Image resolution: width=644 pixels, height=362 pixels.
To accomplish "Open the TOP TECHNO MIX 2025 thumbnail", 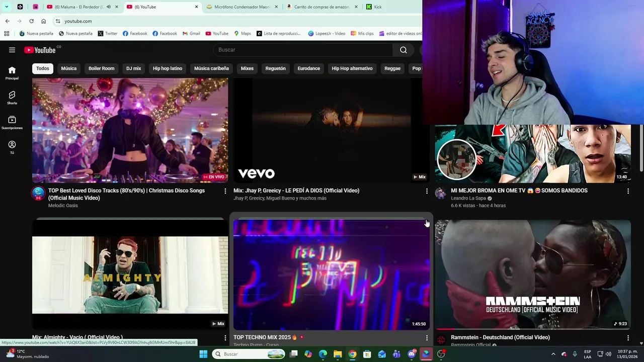I will (331, 274).
